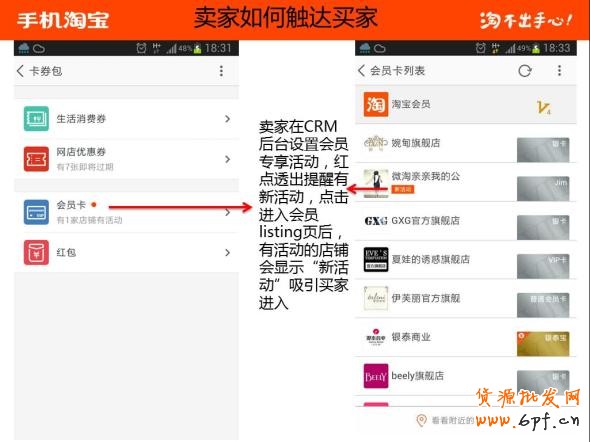Tap the 会员卡 blue card icon
The height and width of the screenshot is (442, 590).
[x=36, y=212]
